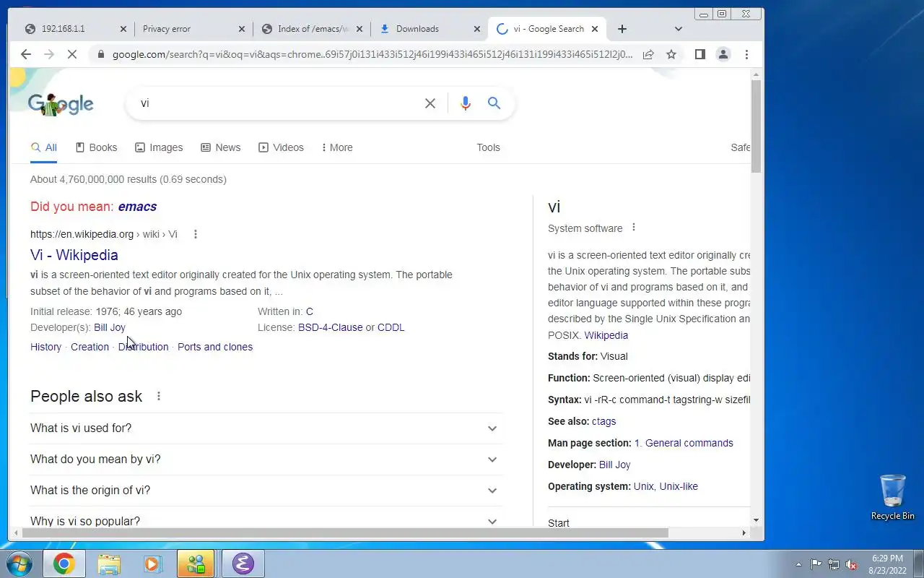
Task: Open the Unix-like operating system link
Action: [679, 486]
